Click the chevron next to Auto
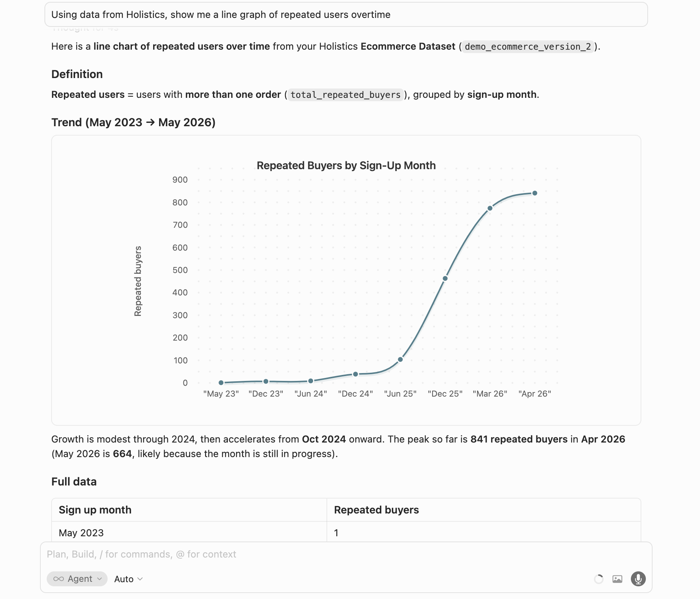 pos(140,579)
